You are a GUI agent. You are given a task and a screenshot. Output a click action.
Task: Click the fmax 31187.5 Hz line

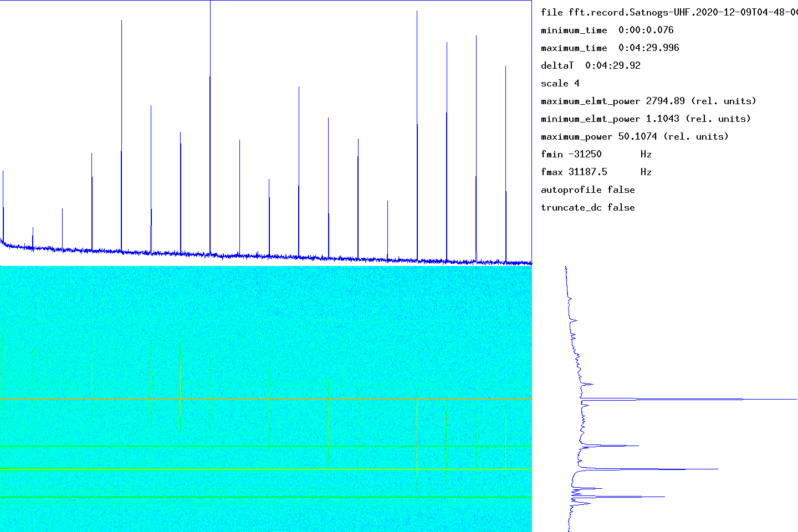(x=596, y=172)
